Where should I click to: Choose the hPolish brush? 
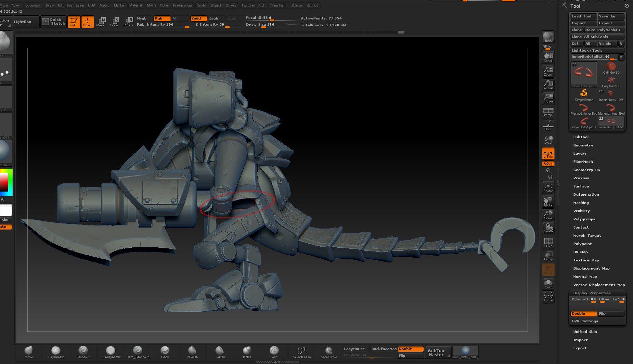tap(192, 352)
